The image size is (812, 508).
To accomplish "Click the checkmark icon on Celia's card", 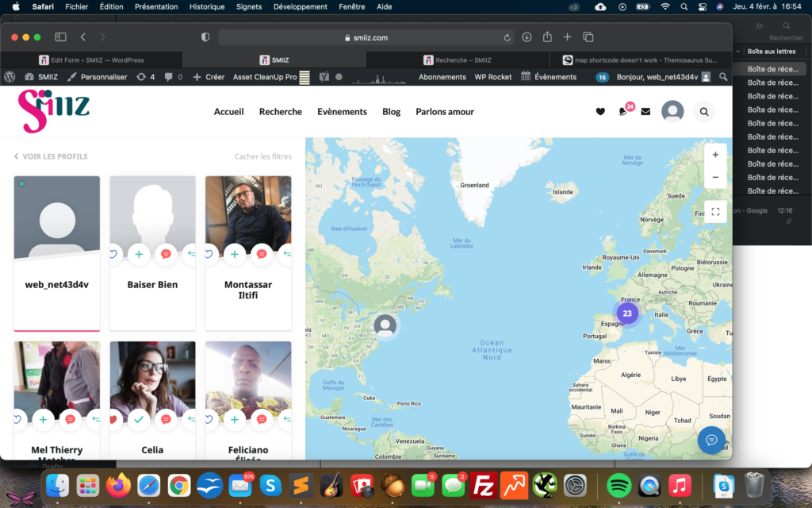I will pos(139,419).
